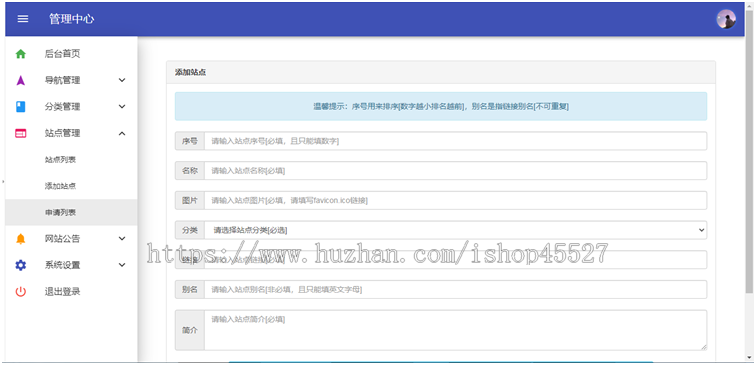Collapse 站点管理 using its chevron
Screen dimensions: 756x365
pos(122,134)
